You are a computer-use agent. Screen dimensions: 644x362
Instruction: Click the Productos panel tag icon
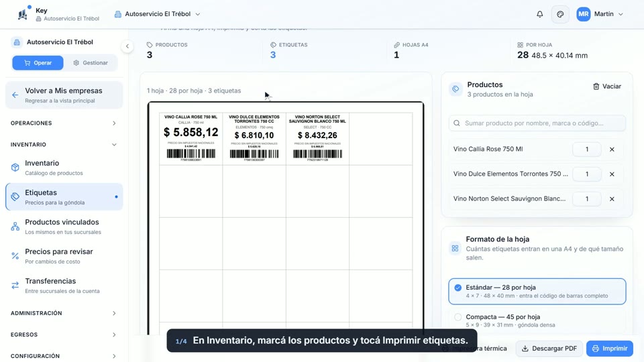(x=455, y=88)
